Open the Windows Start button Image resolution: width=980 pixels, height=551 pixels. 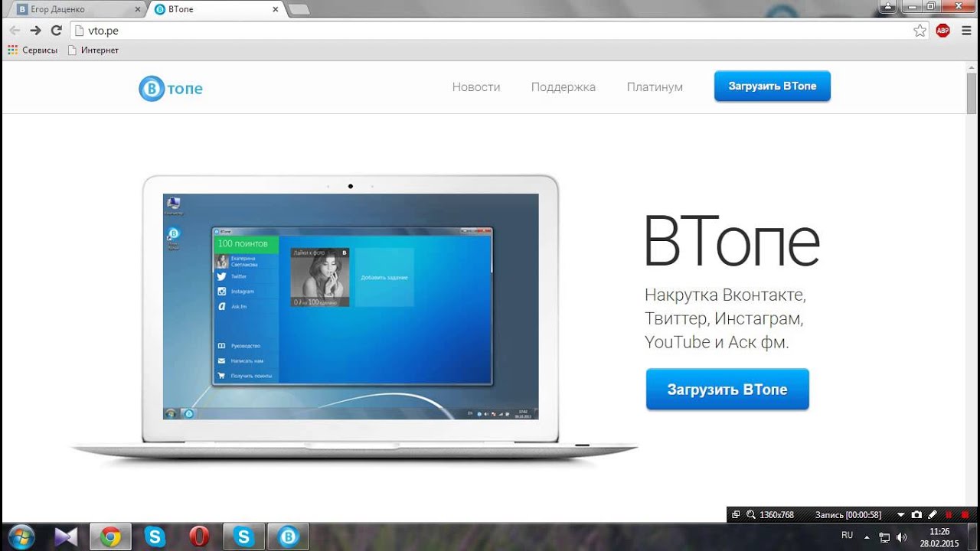coord(21,536)
